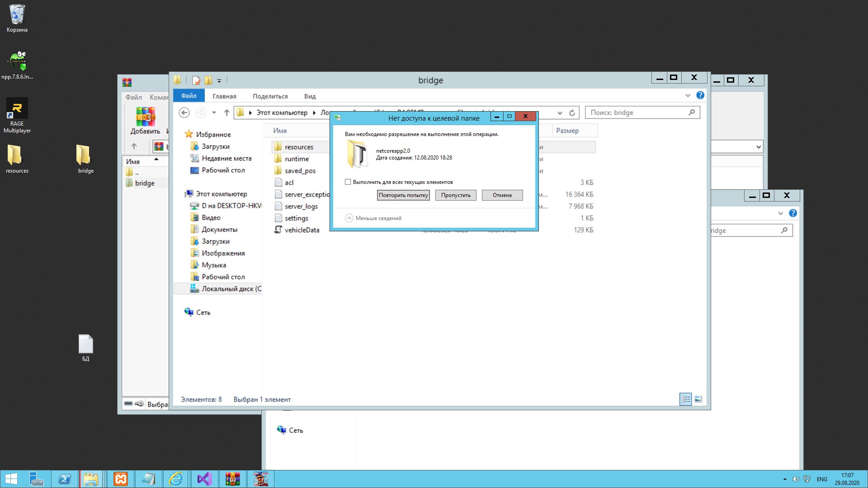Click the refresh address bar icon
The width and height of the screenshot is (868, 488).
[x=572, y=113]
